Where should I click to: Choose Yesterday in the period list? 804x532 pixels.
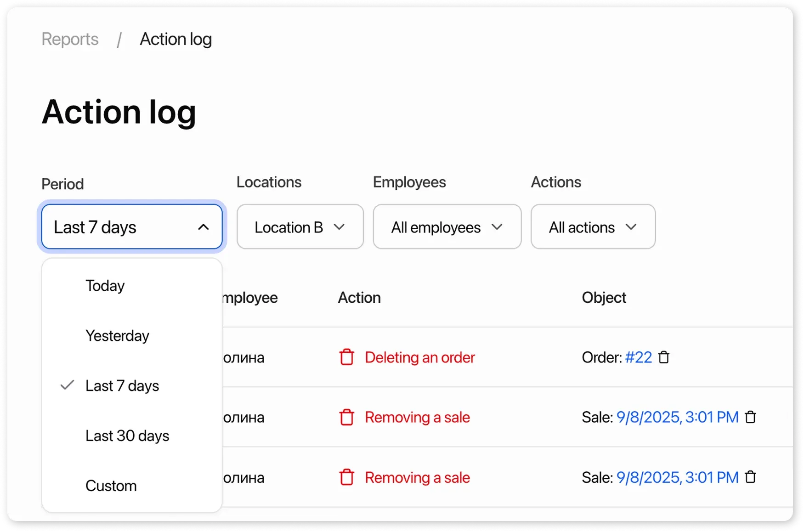tap(117, 335)
